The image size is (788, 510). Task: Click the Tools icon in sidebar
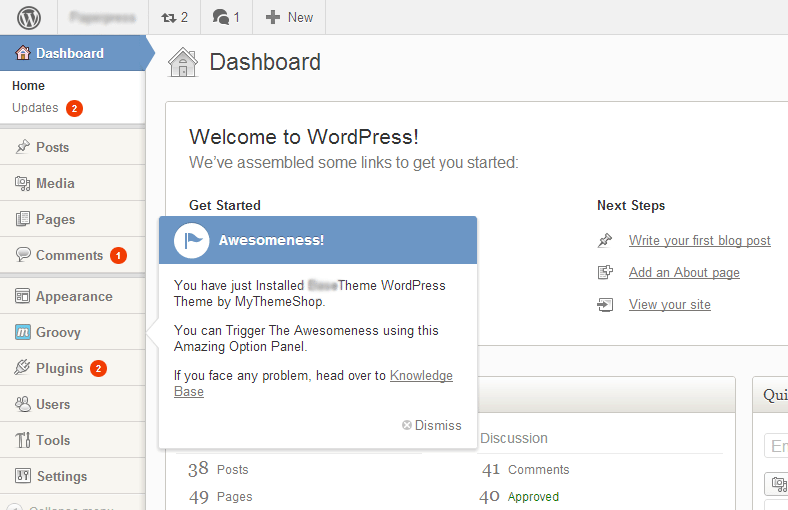(x=23, y=440)
